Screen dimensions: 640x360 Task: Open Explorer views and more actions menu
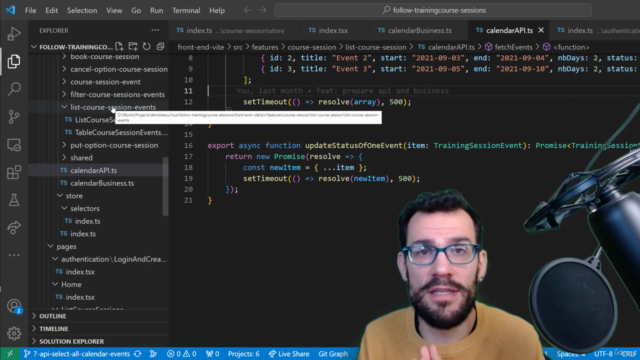[x=155, y=30]
